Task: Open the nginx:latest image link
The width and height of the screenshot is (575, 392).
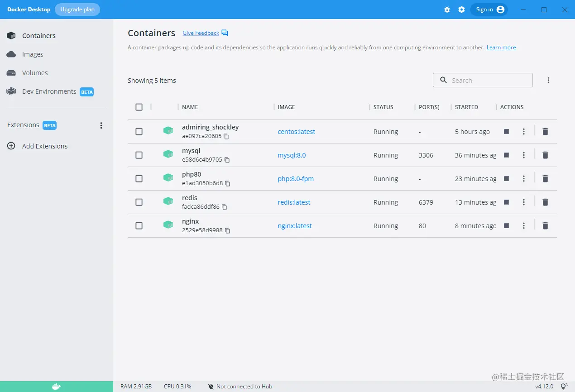Action: (295, 226)
